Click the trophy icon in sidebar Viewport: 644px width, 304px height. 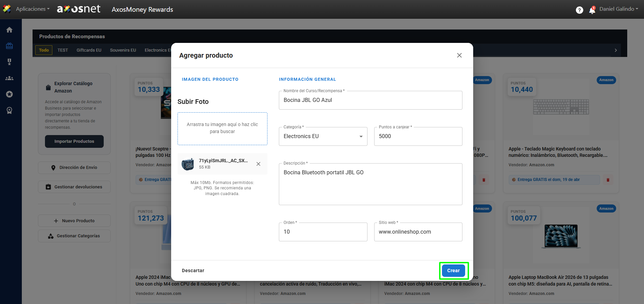(x=9, y=62)
